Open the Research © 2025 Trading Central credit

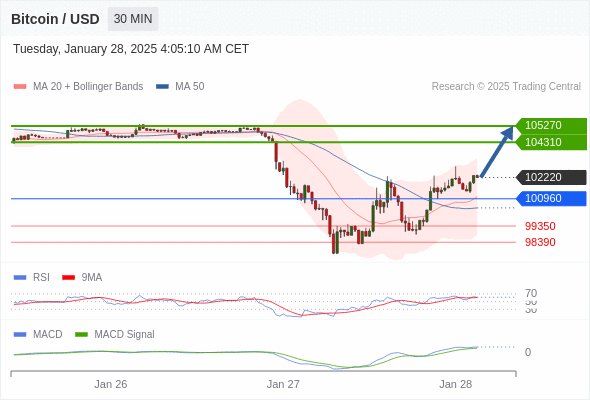(x=506, y=87)
